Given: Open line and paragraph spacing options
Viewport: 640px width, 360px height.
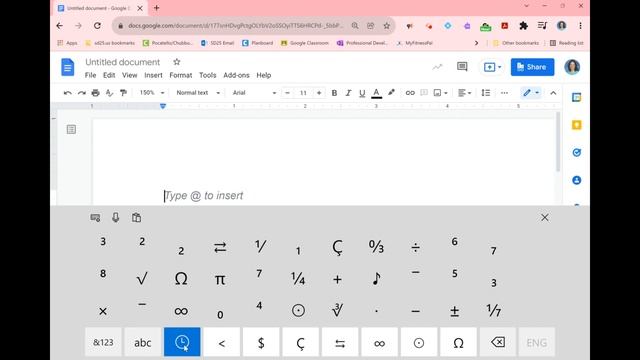Looking at the screenshot, I should (486, 93).
